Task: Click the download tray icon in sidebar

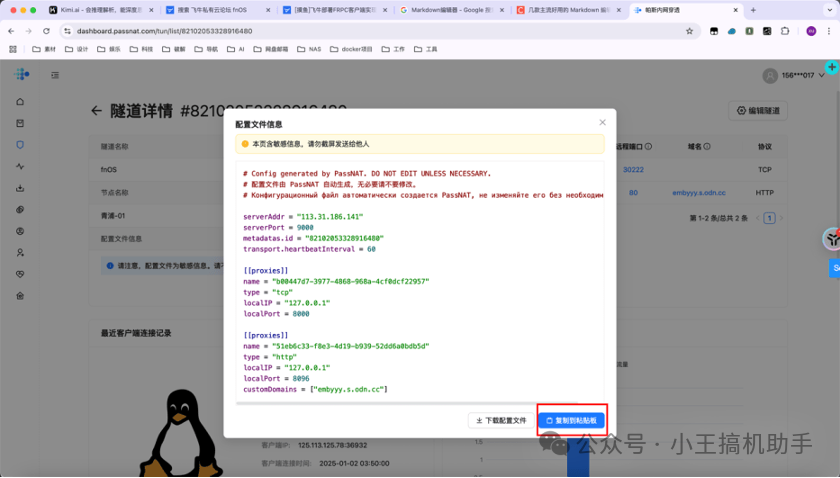Action: click(x=20, y=188)
